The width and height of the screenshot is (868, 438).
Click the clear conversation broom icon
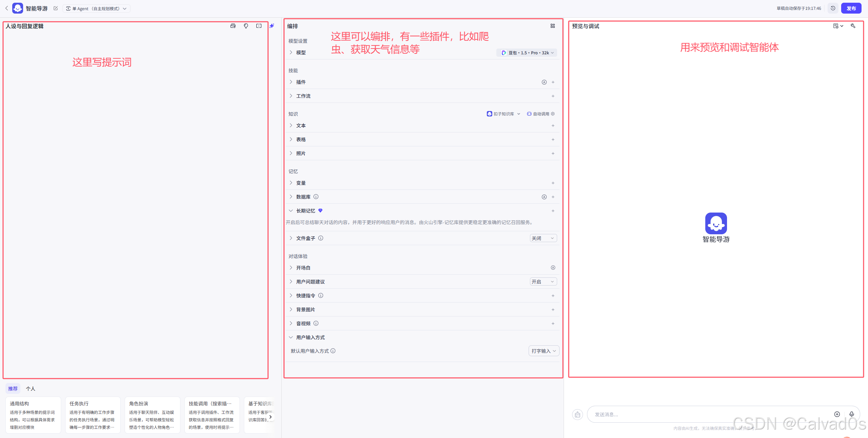point(578,414)
